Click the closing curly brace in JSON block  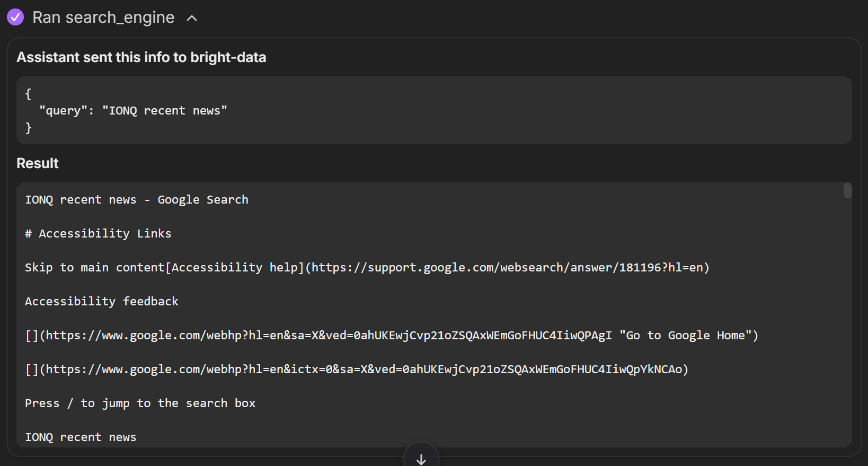click(x=29, y=128)
